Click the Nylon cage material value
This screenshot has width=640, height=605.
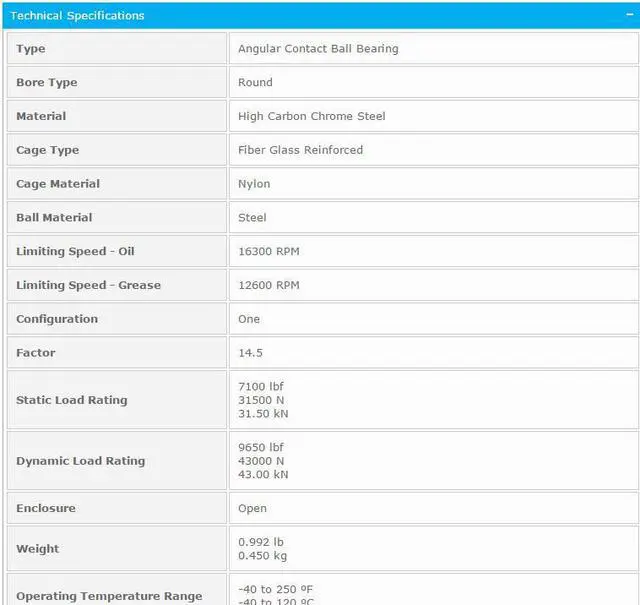click(254, 184)
